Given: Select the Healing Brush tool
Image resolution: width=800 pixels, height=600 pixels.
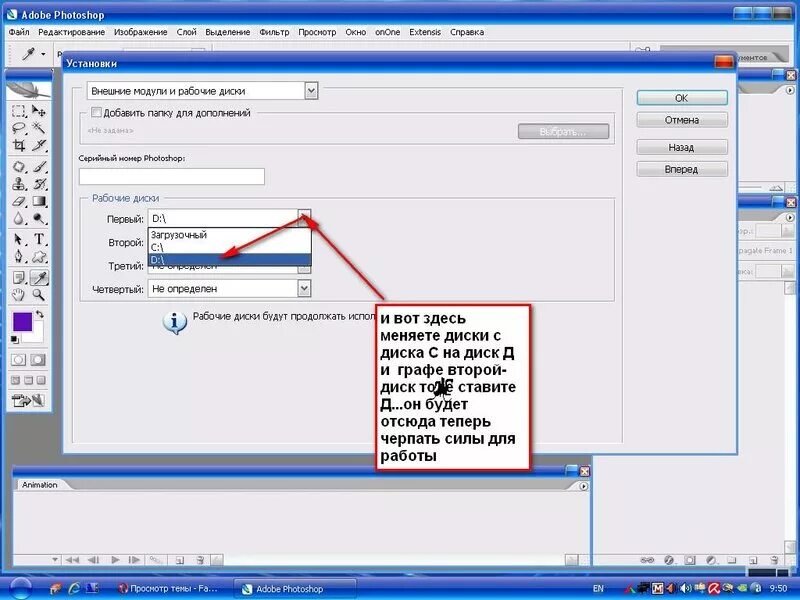Looking at the screenshot, I should 19,166.
